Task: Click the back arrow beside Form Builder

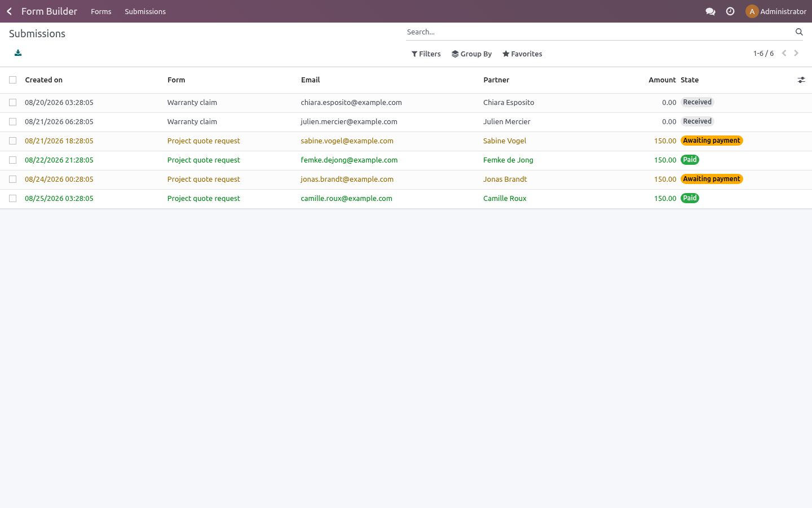Action: (x=9, y=11)
